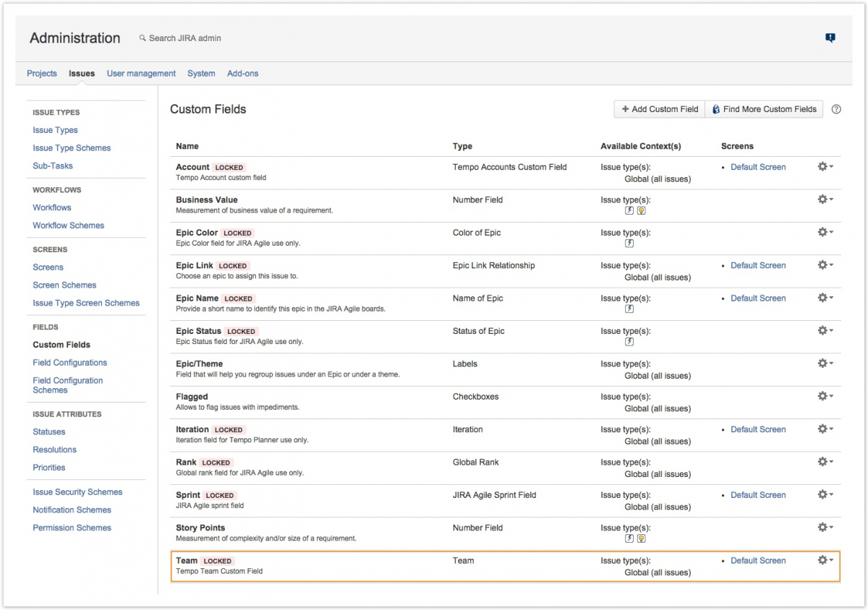This screenshot has height=610, width=868.
Task: Click the lightbulb icon in Story Points row
Action: (641, 538)
